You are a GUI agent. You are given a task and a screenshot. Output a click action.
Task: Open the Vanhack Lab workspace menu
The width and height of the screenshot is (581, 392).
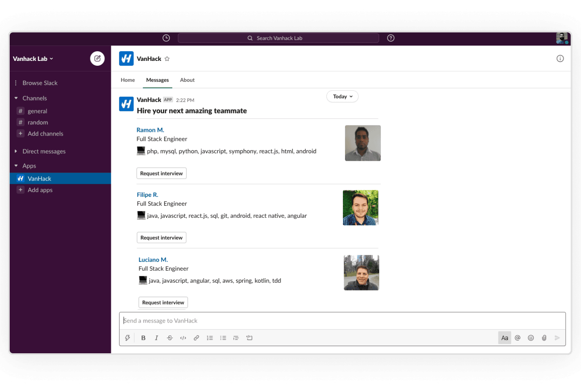pyautogui.click(x=33, y=59)
